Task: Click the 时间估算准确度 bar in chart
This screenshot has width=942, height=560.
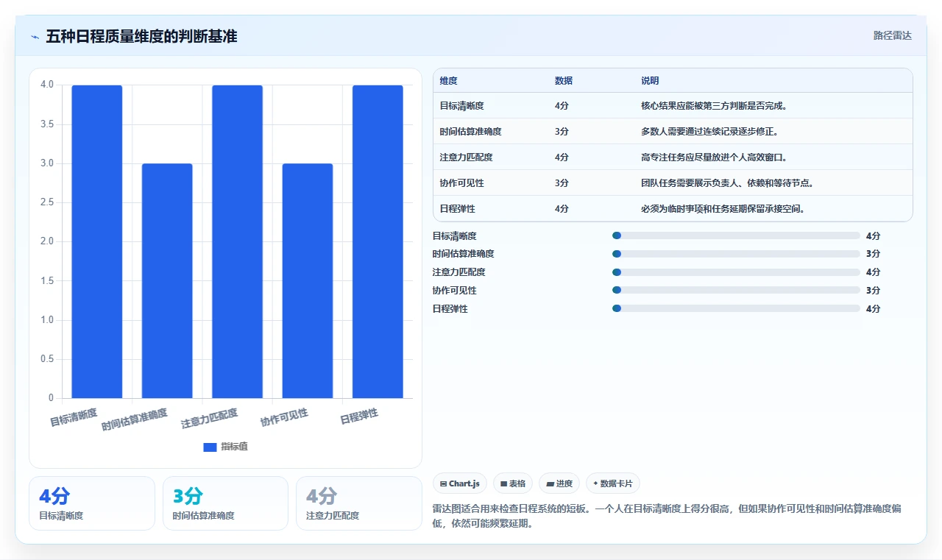Action: 167,280
